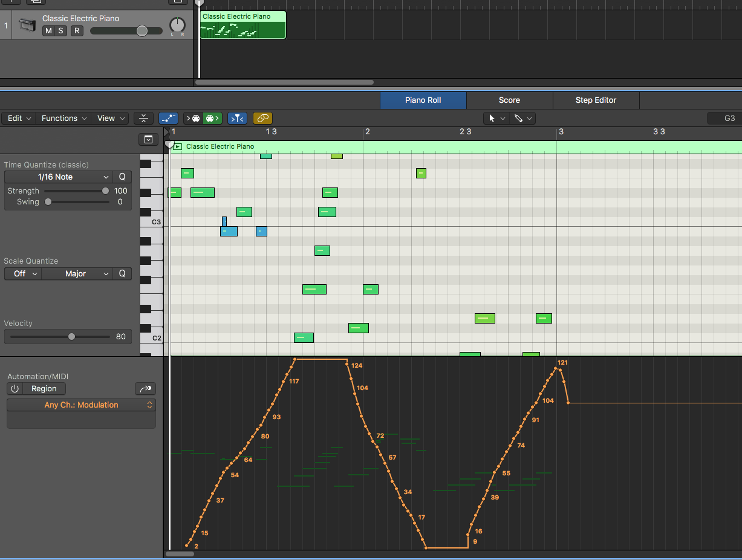The height and width of the screenshot is (560, 742).
Task: Click the Strength value 100
Action: point(121,190)
